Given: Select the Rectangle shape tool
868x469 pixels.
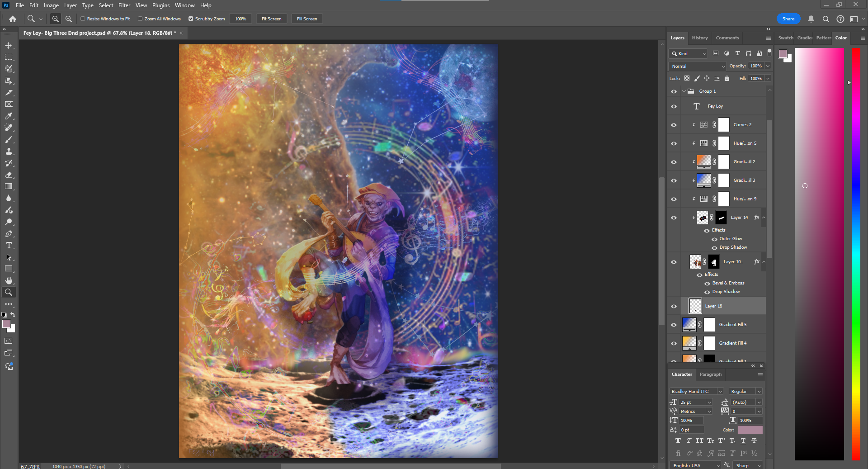Looking at the screenshot, I should [9, 269].
